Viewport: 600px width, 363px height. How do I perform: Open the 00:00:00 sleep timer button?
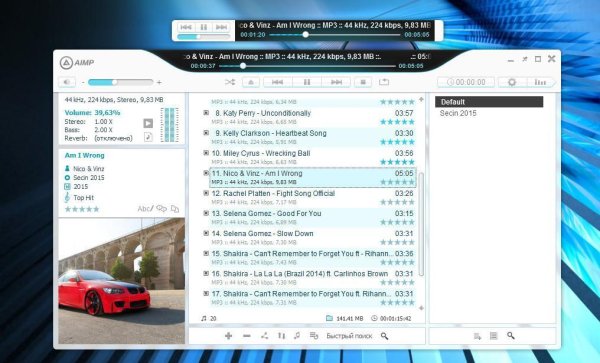click(x=466, y=82)
